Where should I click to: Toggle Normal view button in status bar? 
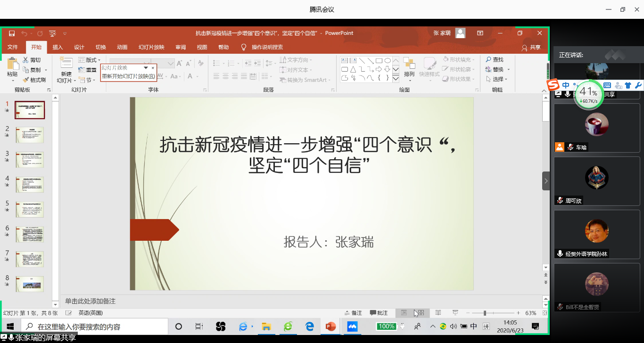click(x=404, y=313)
